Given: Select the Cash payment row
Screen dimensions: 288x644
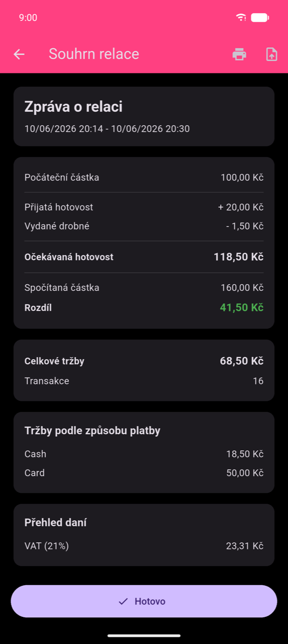Looking at the screenshot, I should (x=144, y=454).
